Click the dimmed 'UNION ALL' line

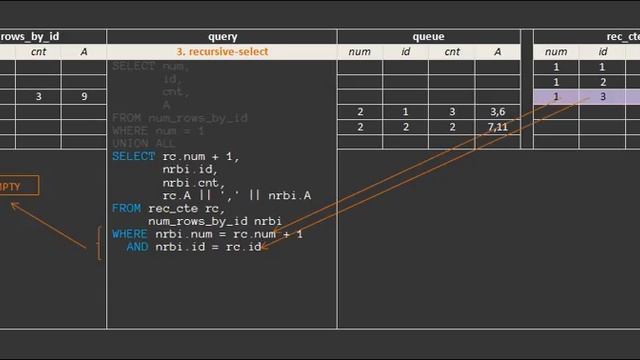tap(144, 144)
